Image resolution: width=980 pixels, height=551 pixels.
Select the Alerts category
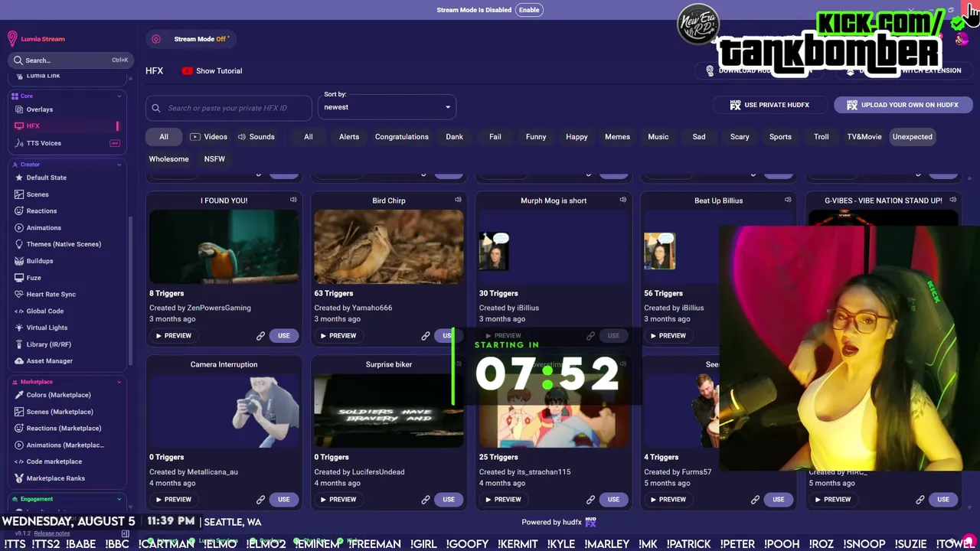[x=349, y=137]
